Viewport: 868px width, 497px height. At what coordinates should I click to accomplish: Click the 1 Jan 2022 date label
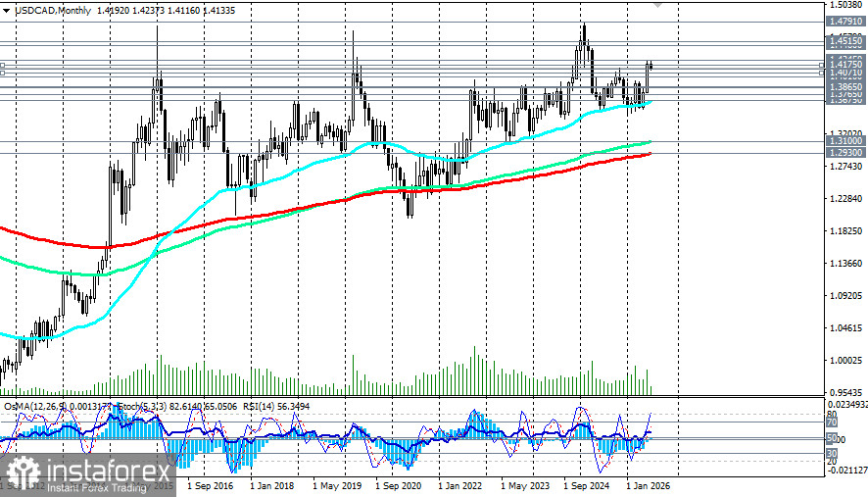coord(460,486)
